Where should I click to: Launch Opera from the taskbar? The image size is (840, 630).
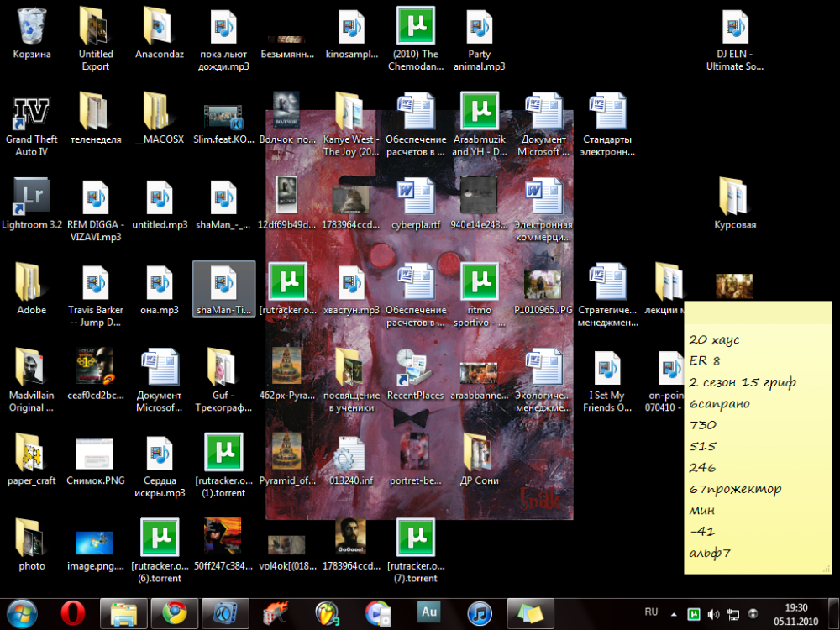click(72, 614)
